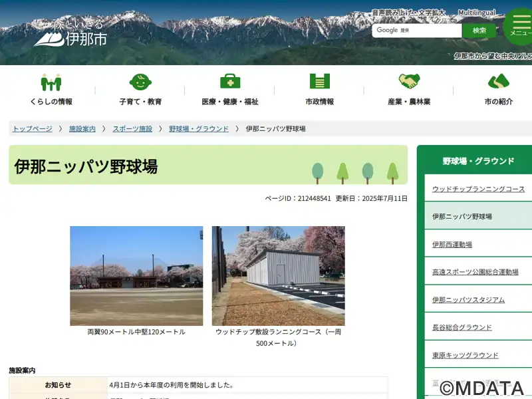Image resolution: width=532 pixels, height=399 pixels.
Task: Click the 4月1日から本年度の利用を開始しました cell
Action: [x=247, y=385]
